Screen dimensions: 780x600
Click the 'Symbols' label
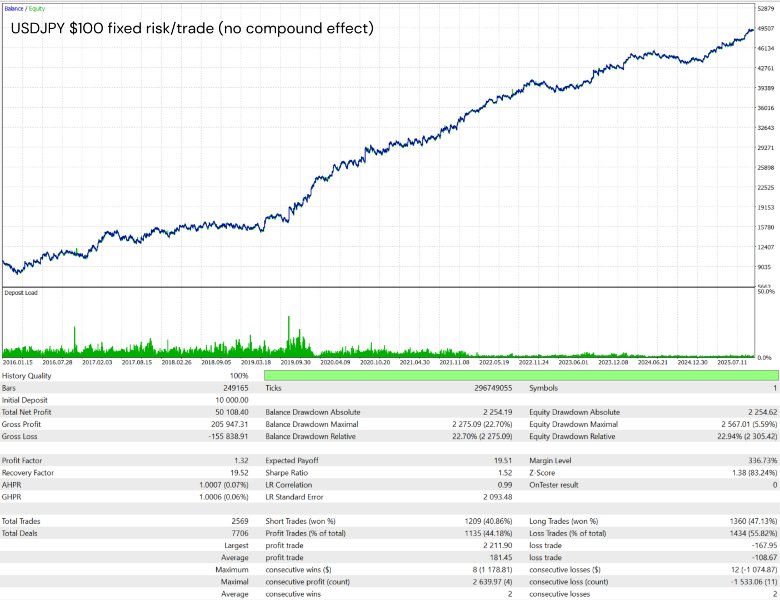tap(543, 388)
